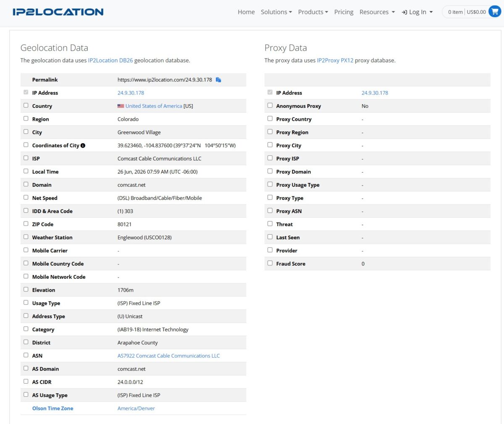Open the America/Denver link
The height and width of the screenshot is (424, 504).
click(136, 408)
